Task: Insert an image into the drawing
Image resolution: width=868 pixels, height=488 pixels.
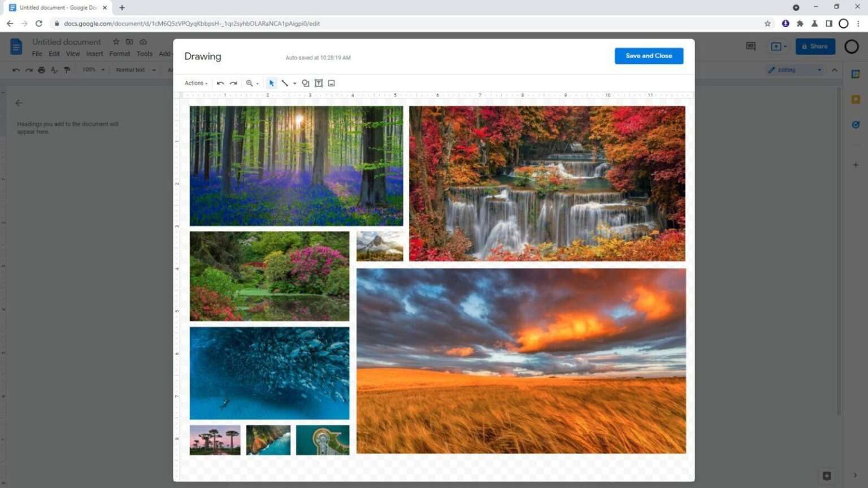Action: click(331, 83)
